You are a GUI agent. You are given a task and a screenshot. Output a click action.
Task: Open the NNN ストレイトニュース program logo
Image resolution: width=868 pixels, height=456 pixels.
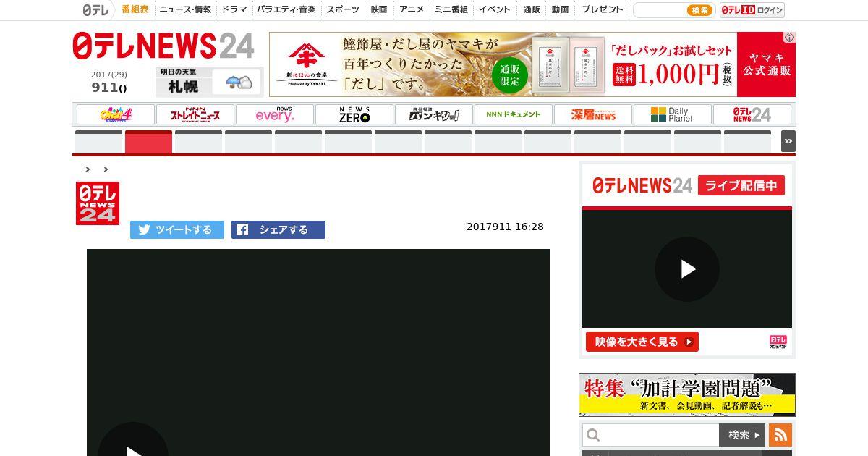point(195,114)
